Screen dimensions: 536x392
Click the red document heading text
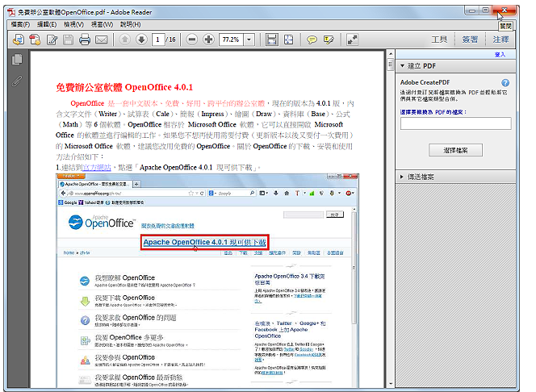[x=124, y=87]
